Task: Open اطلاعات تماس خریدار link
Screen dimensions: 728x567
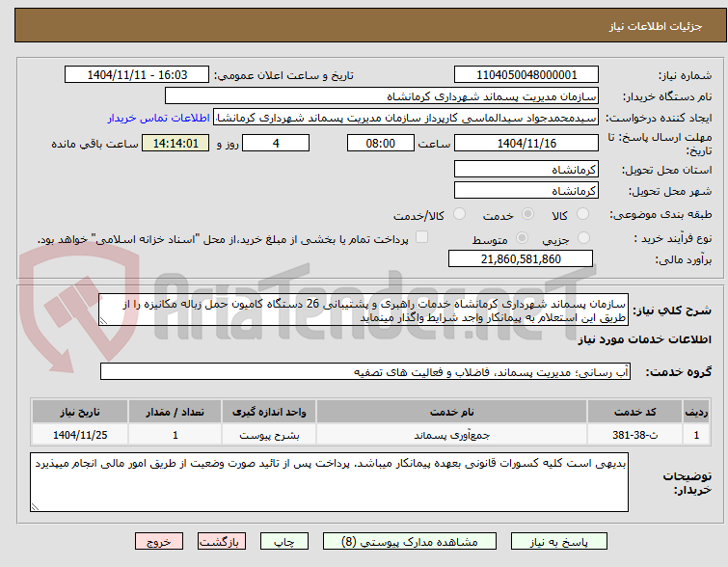Action: (159, 118)
